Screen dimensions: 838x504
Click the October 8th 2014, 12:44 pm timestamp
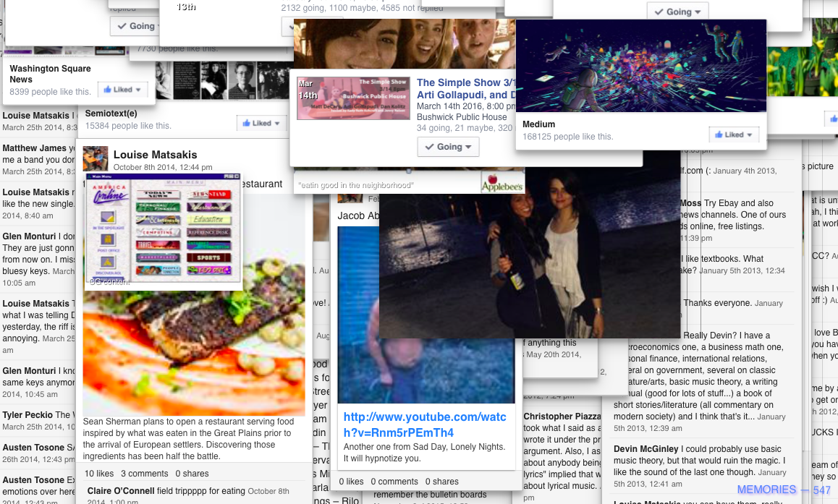tap(163, 167)
